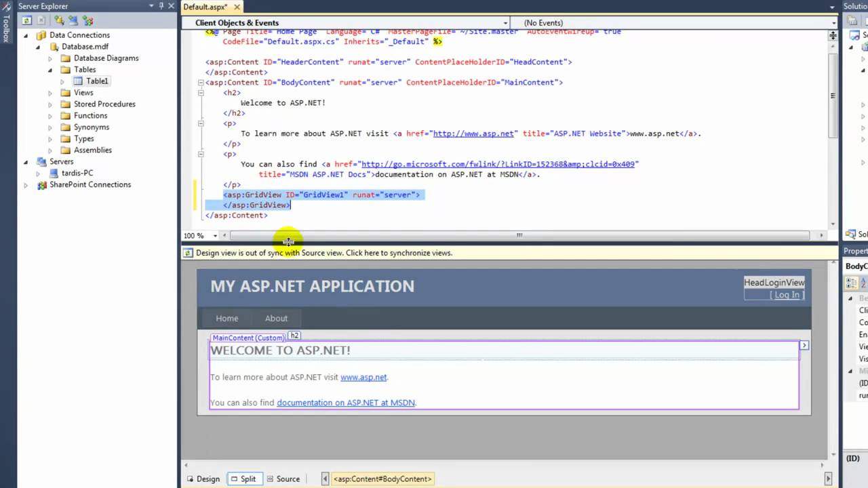Click the Add SharePoint Connection icon

87,20
